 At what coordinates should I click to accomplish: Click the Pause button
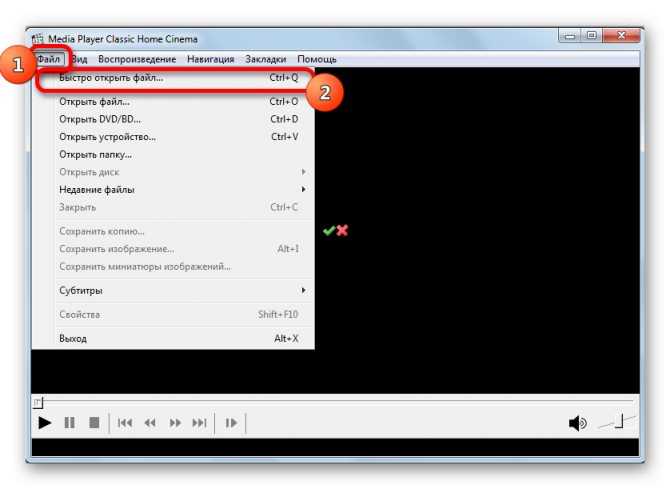[x=69, y=423]
